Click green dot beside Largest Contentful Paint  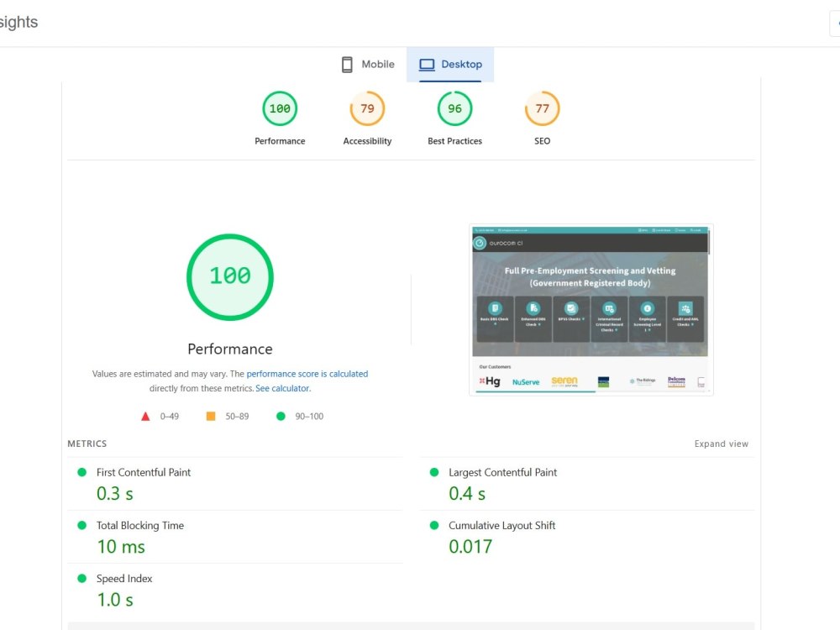tap(434, 472)
